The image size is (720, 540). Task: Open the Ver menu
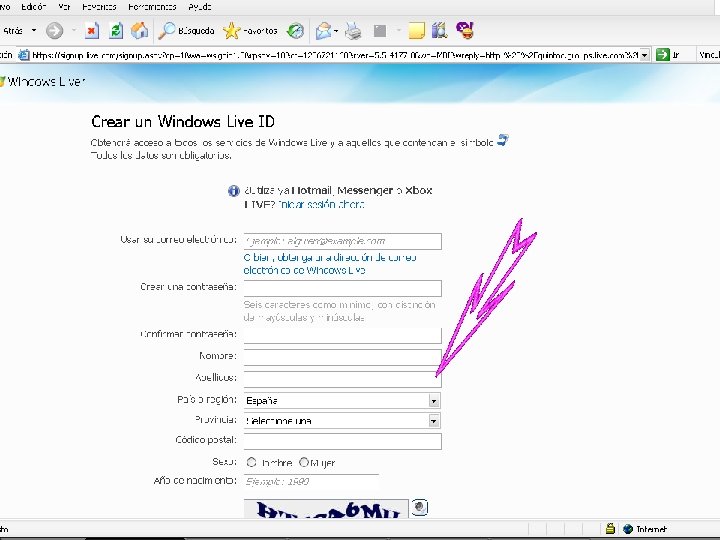click(64, 6)
